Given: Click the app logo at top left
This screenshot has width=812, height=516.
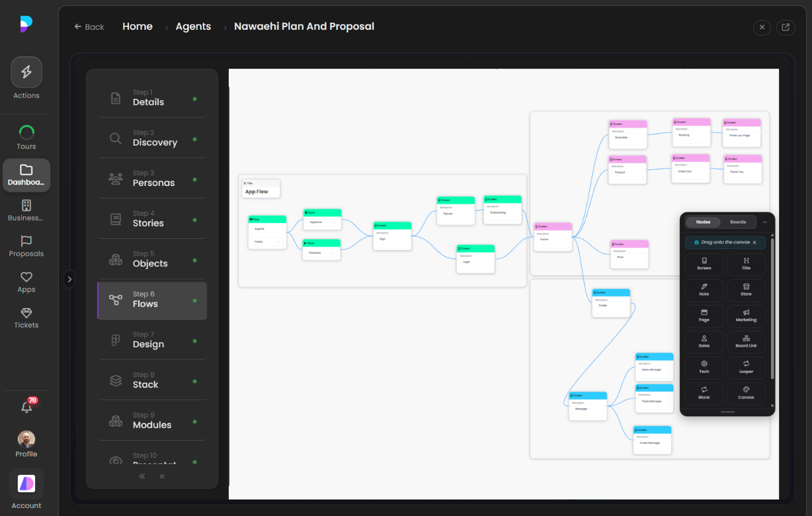Looking at the screenshot, I should click(26, 24).
